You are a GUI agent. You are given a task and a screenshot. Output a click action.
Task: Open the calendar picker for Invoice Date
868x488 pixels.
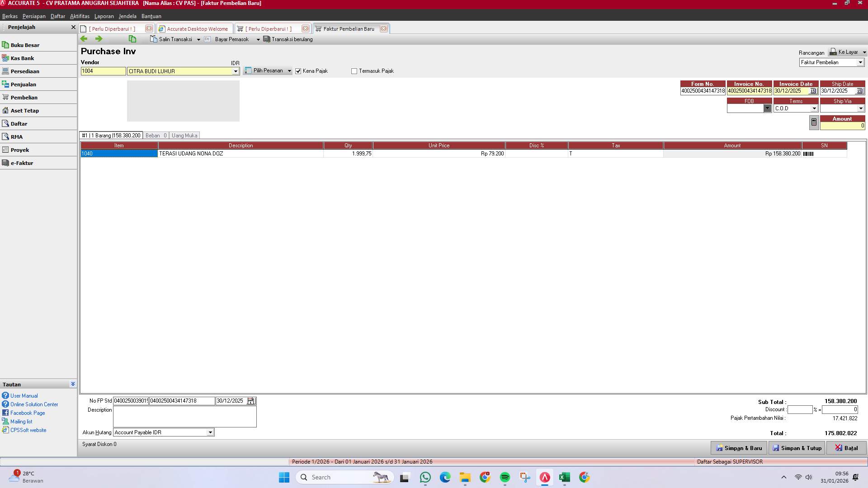point(813,90)
